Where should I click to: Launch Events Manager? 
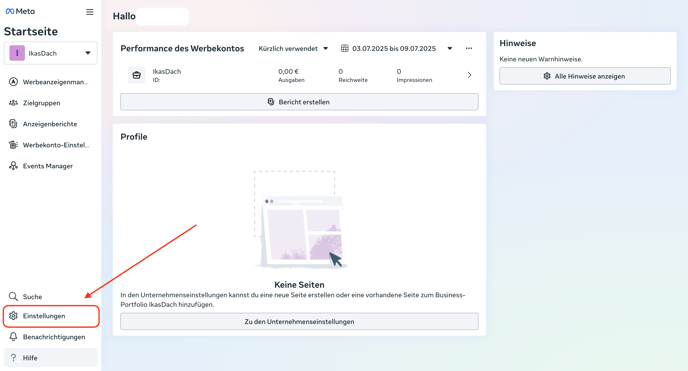coord(50,166)
